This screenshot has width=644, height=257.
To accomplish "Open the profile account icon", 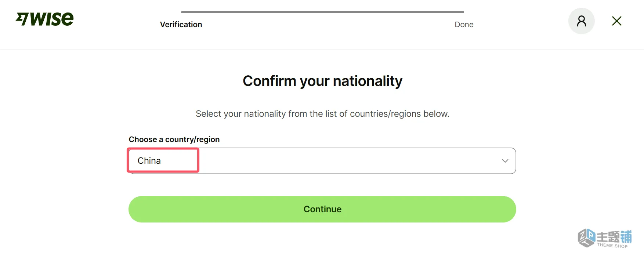I will coord(581,21).
